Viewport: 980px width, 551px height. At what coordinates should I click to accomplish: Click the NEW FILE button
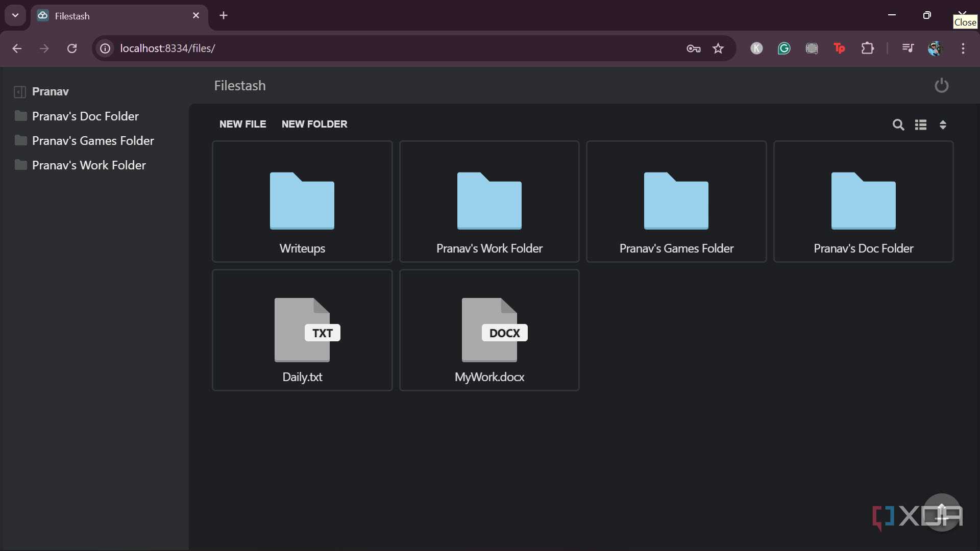(x=242, y=124)
